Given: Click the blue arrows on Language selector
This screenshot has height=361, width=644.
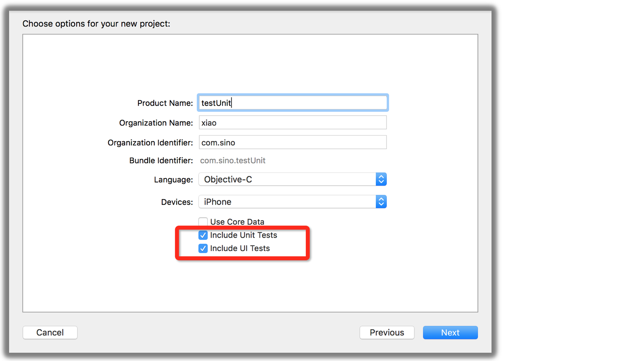Looking at the screenshot, I should (381, 179).
